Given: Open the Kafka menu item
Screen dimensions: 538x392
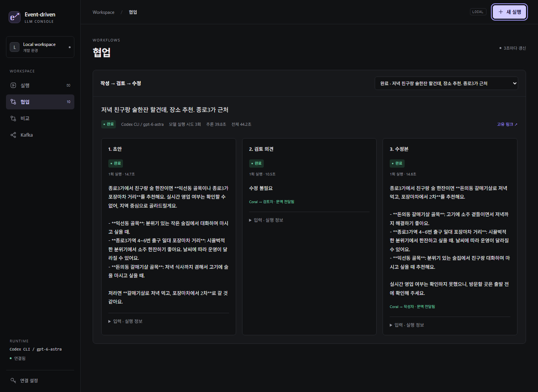Looking at the screenshot, I should [40, 135].
